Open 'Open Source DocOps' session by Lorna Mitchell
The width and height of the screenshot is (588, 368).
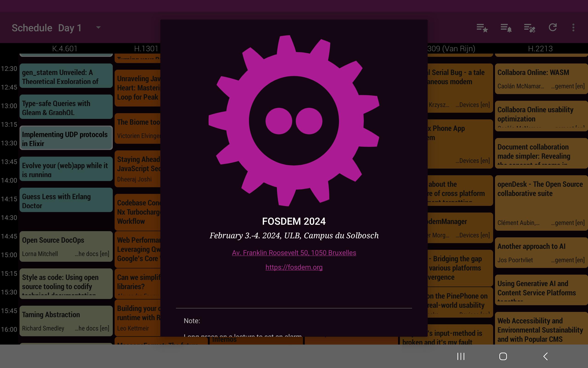[66, 246]
